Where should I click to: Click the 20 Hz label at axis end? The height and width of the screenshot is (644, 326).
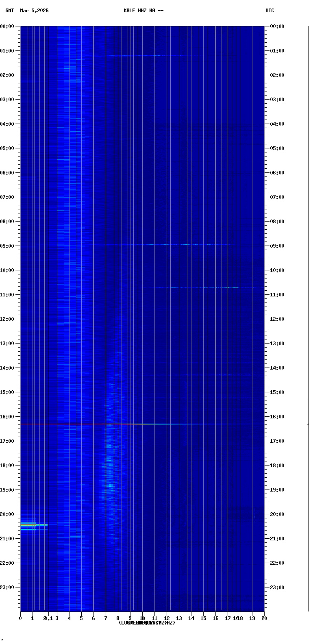(264, 618)
